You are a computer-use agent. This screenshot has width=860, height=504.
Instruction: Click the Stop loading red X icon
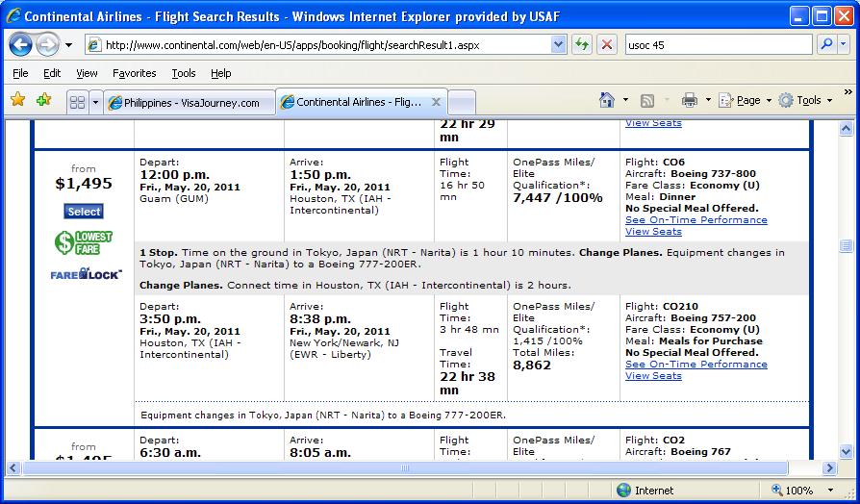607,45
